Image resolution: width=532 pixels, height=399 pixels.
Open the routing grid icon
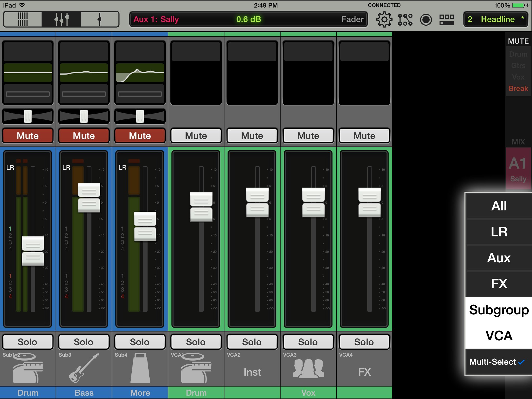tap(405, 19)
